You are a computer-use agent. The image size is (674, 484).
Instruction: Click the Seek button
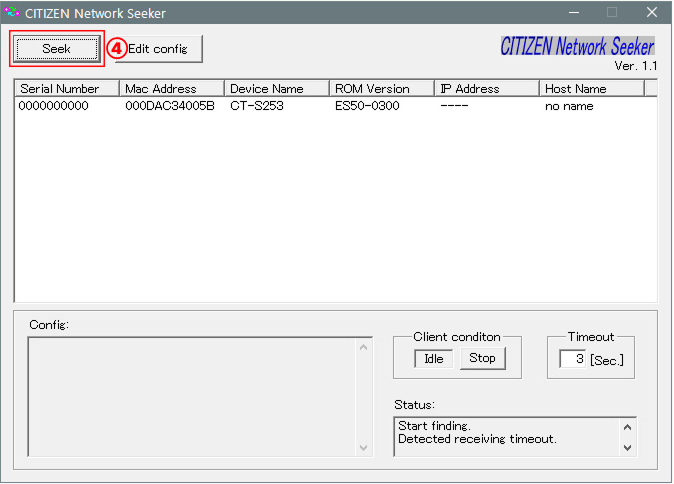(57, 49)
